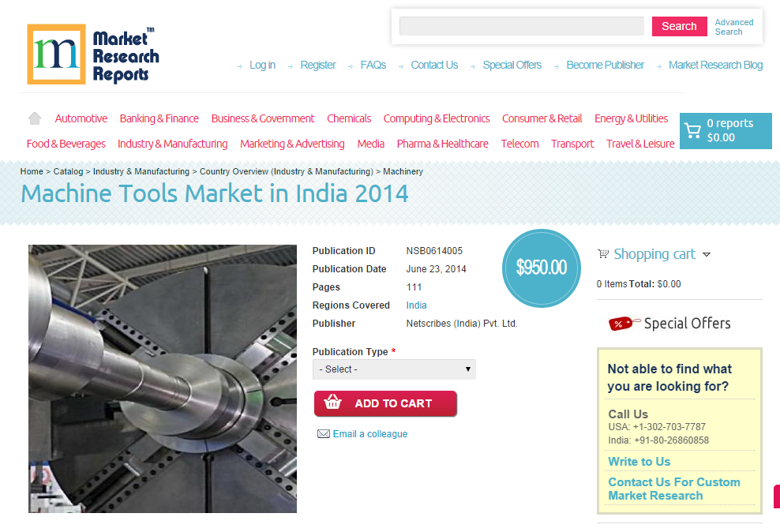Open Food & Beverages category
This screenshot has height=532, width=780.
click(x=66, y=144)
